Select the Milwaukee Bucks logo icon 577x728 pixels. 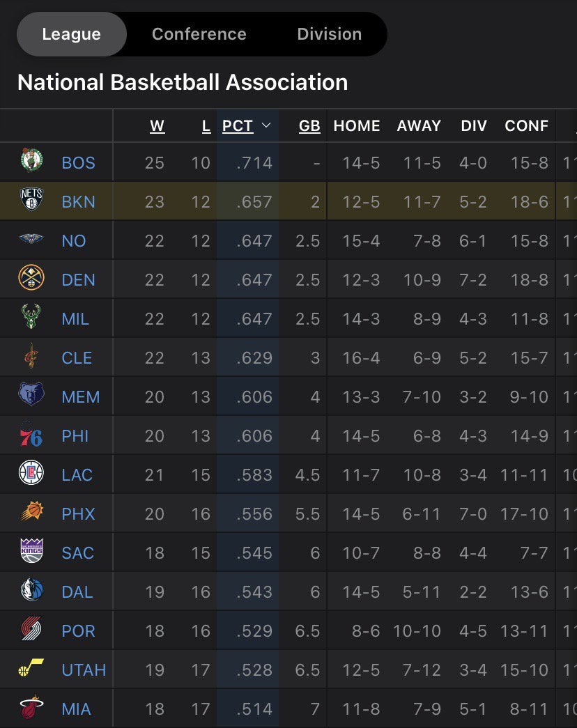point(31,318)
